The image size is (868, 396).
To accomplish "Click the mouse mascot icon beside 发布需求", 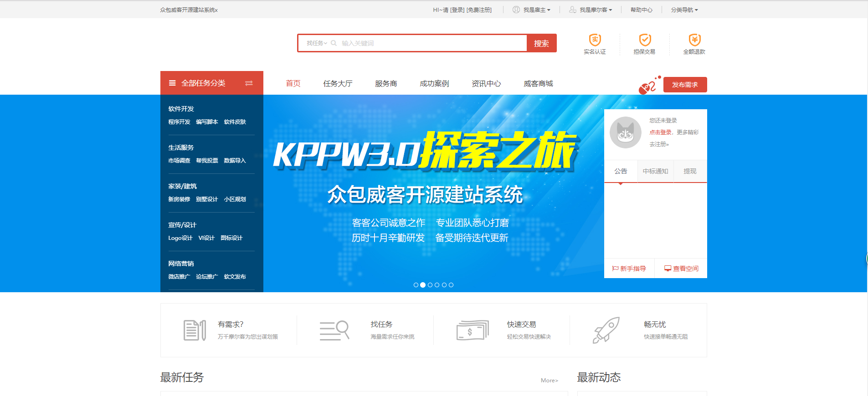I will tap(649, 85).
